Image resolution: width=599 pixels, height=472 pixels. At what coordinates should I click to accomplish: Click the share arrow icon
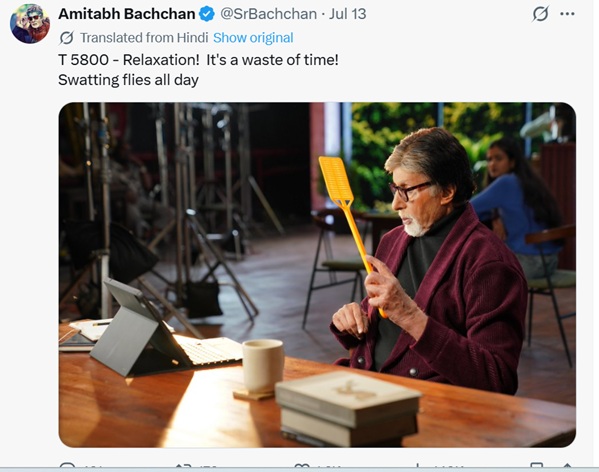pos(568,466)
